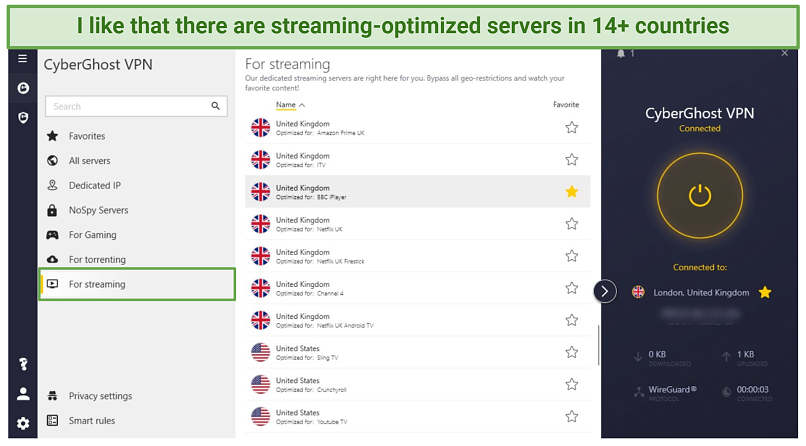Viewport: 806px width, 446px height.
Task: Select UK server optimized for Channel 4
Action: 417,288
